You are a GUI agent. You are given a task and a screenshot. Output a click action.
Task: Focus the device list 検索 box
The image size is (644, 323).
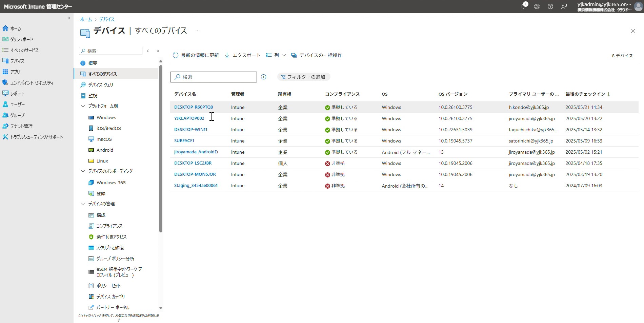click(x=214, y=77)
